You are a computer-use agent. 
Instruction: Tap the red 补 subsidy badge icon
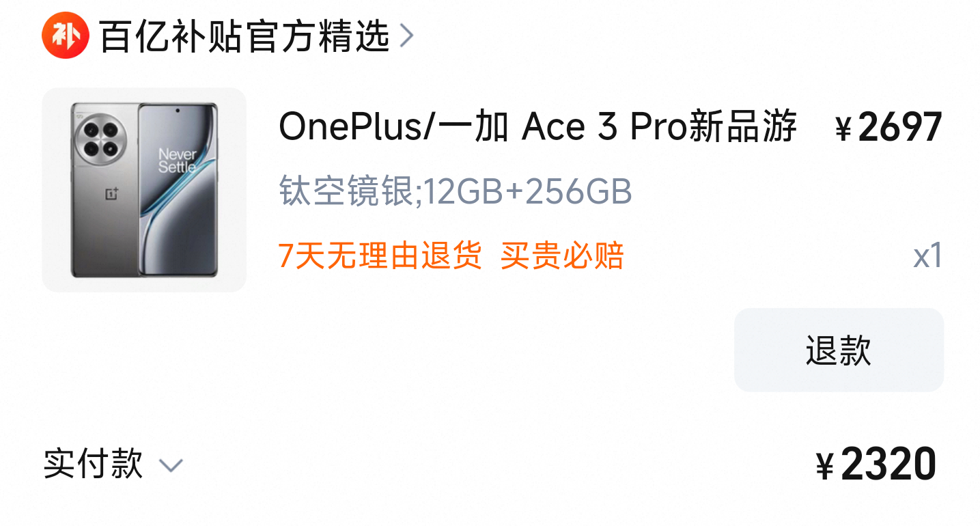click(x=66, y=36)
